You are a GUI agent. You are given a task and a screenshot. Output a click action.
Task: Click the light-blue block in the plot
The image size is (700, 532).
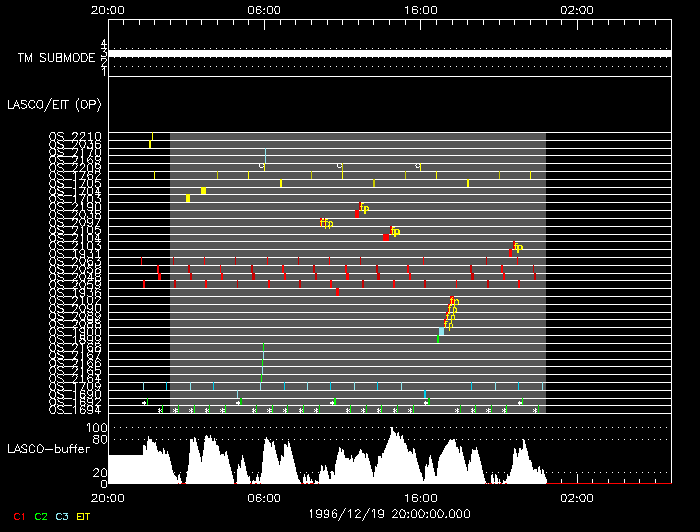coord(441,331)
